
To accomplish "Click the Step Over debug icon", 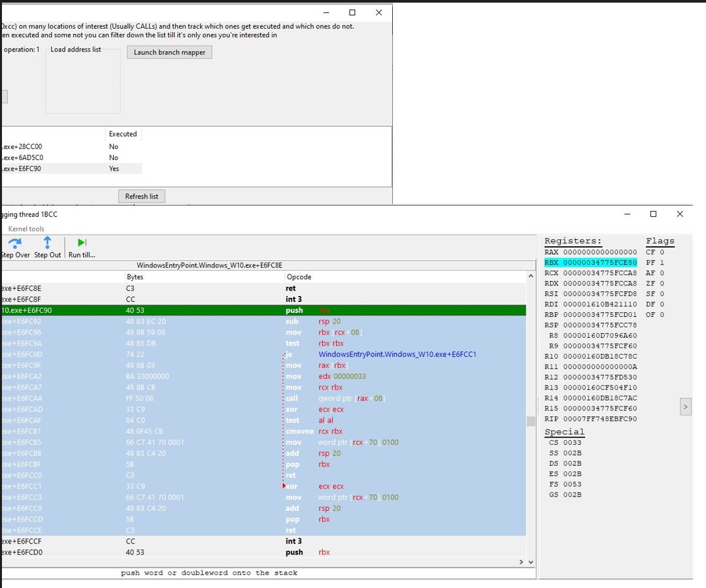I will tap(14, 242).
